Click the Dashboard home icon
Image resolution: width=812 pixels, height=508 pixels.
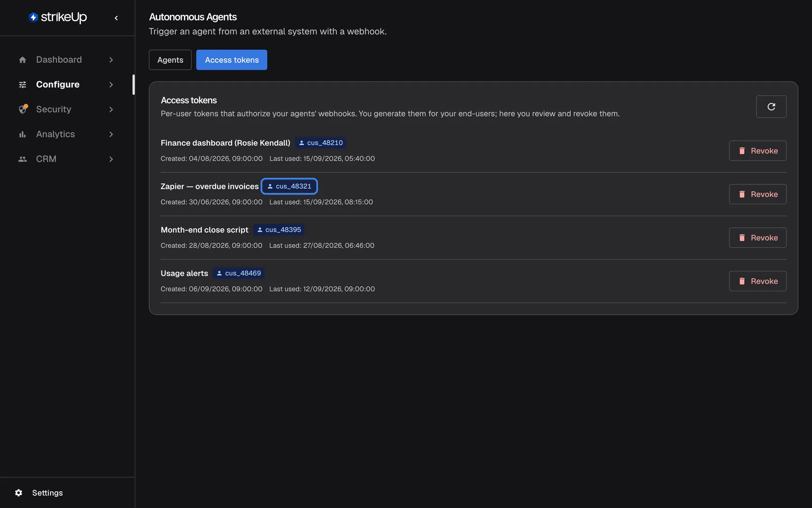(x=23, y=60)
